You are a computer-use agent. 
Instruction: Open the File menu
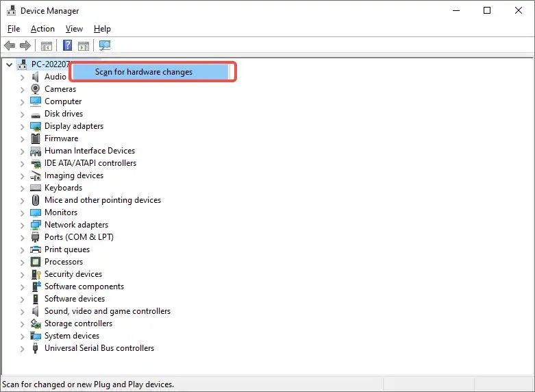14,29
